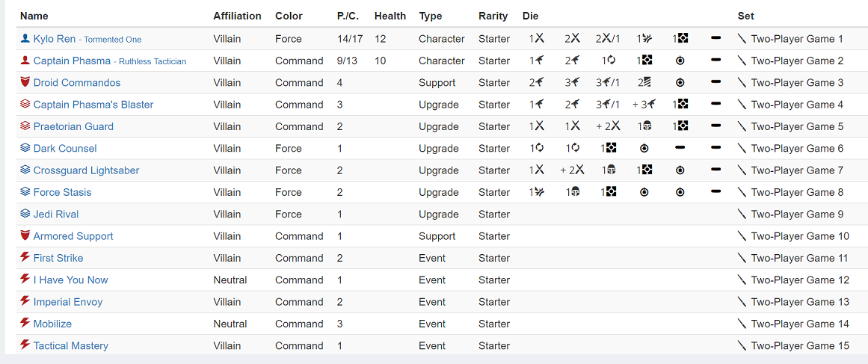The width and height of the screenshot is (868, 364).
Task: Open the Armored Support card link
Action: coord(73,236)
